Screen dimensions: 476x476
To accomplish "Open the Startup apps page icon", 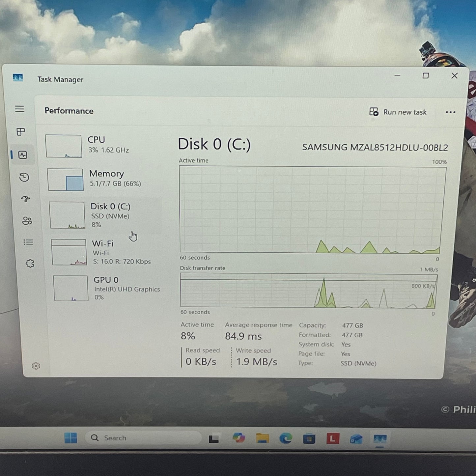I will pyautogui.click(x=26, y=199).
